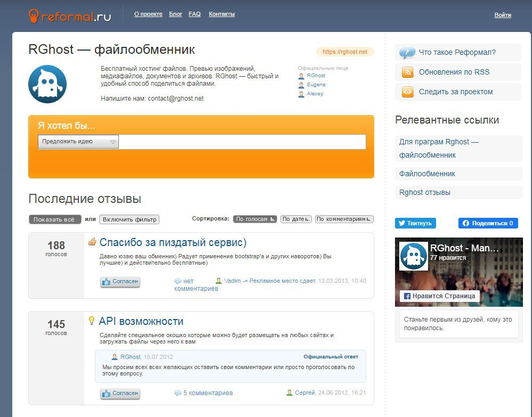The image size is (532, 417).
Task: Click Согласен on the 188-vote review
Action: click(x=120, y=281)
